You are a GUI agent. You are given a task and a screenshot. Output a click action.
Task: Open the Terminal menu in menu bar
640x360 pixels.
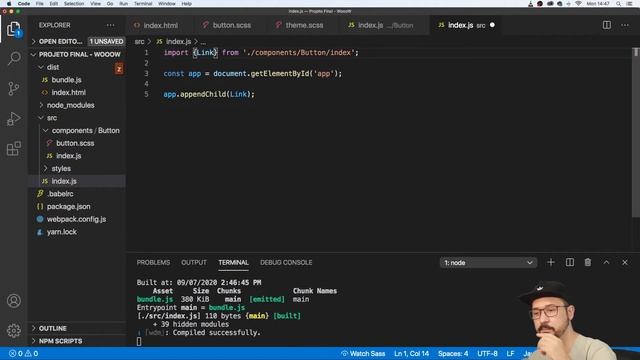pos(143,3)
